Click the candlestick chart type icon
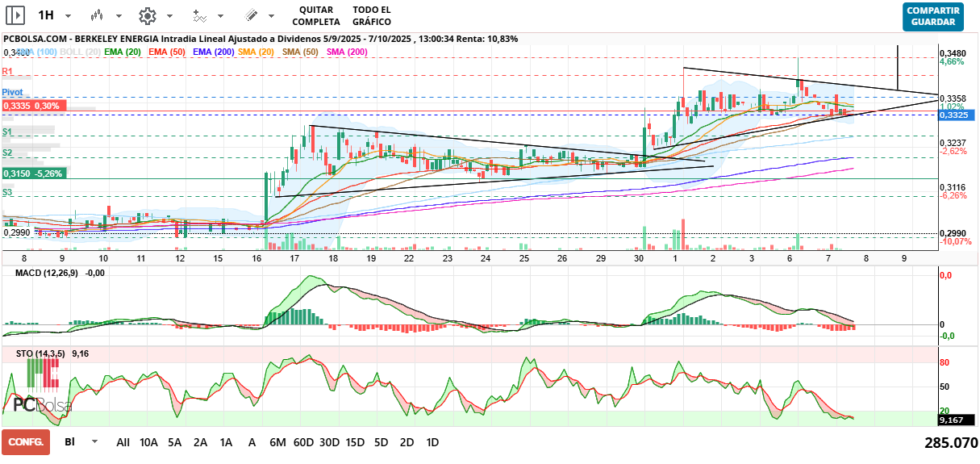This screenshot has width=980, height=464. coord(97,15)
